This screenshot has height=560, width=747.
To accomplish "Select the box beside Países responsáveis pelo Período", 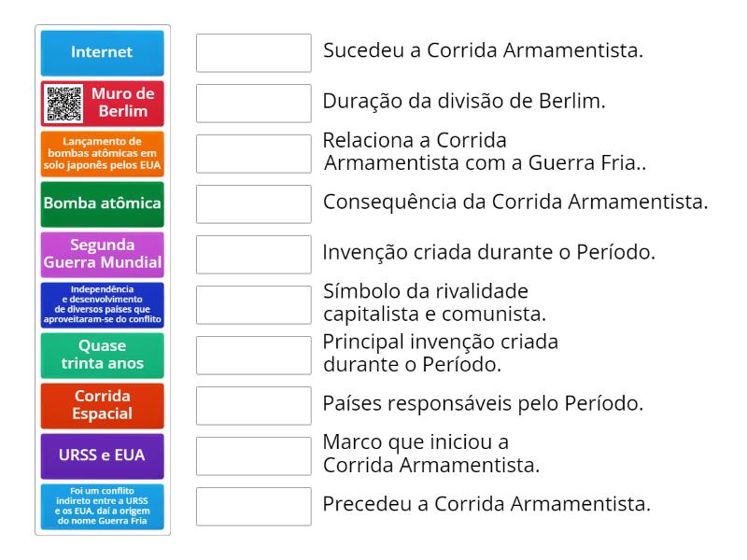I will pyautogui.click(x=254, y=405).
